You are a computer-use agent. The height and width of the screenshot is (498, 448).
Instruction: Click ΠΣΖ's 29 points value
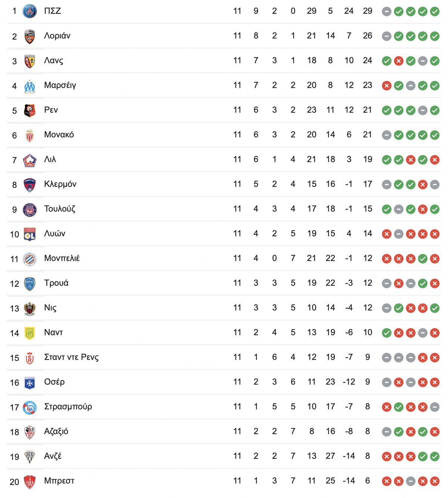[x=368, y=11]
